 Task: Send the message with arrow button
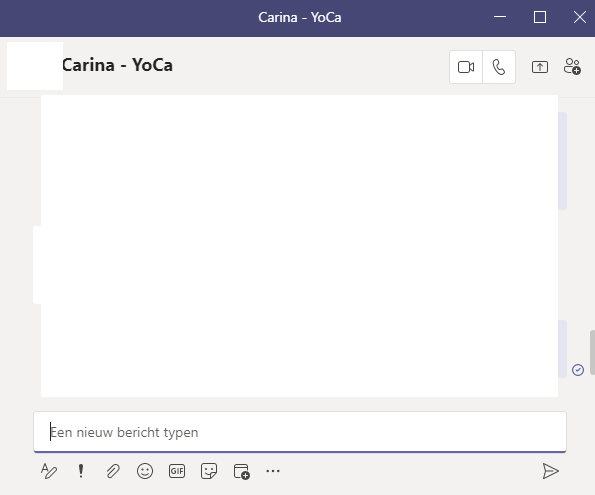click(x=550, y=471)
